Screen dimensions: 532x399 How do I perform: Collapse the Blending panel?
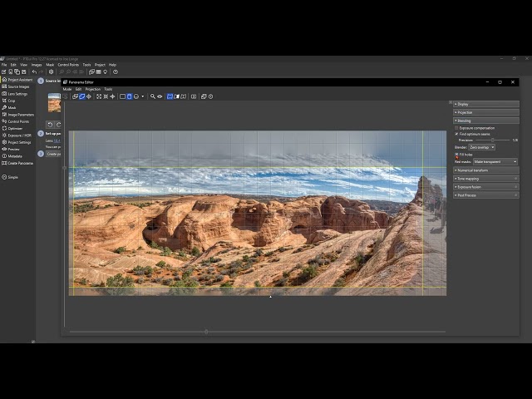click(x=485, y=121)
